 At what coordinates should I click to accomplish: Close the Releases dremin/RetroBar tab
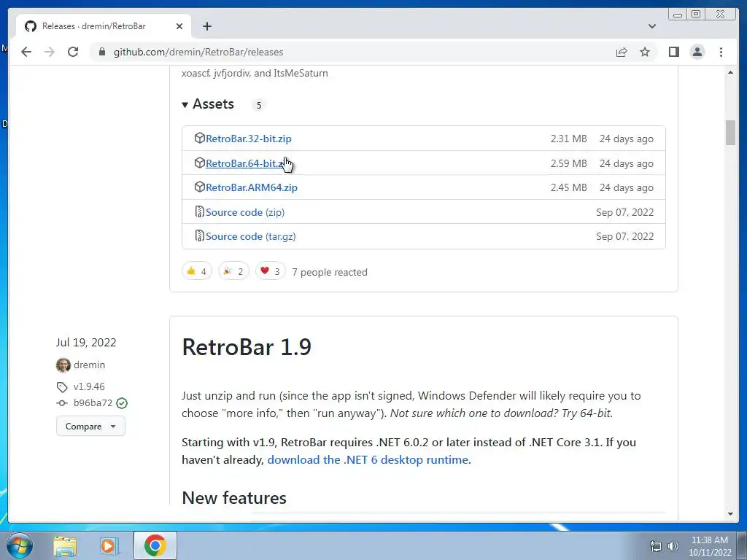coord(179,26)
